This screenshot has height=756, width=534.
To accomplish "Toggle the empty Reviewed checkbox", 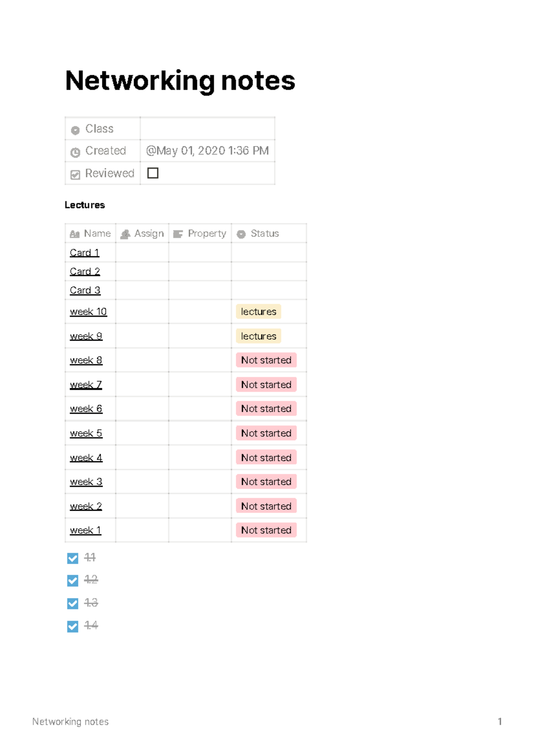I will (x=153, y=173).
